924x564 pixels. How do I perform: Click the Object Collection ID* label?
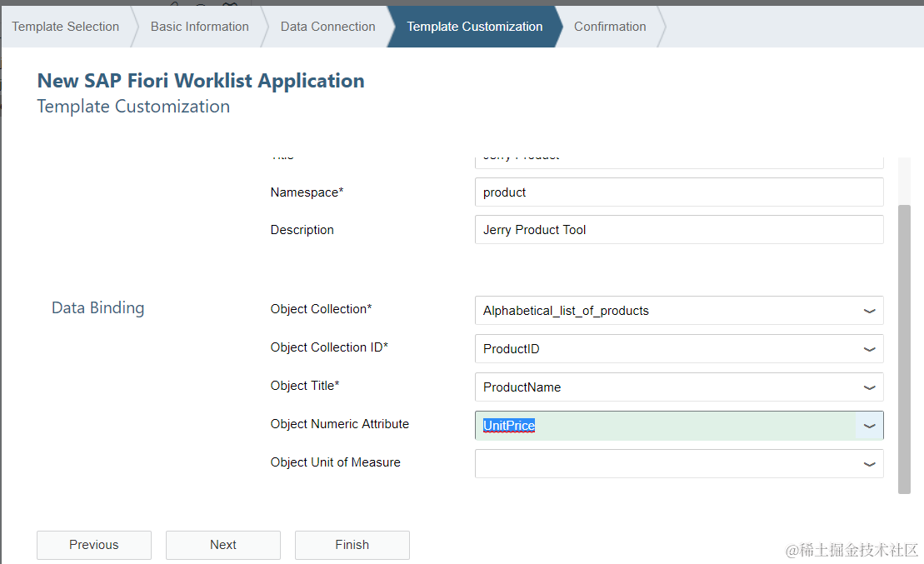click(x=329, y=347)
